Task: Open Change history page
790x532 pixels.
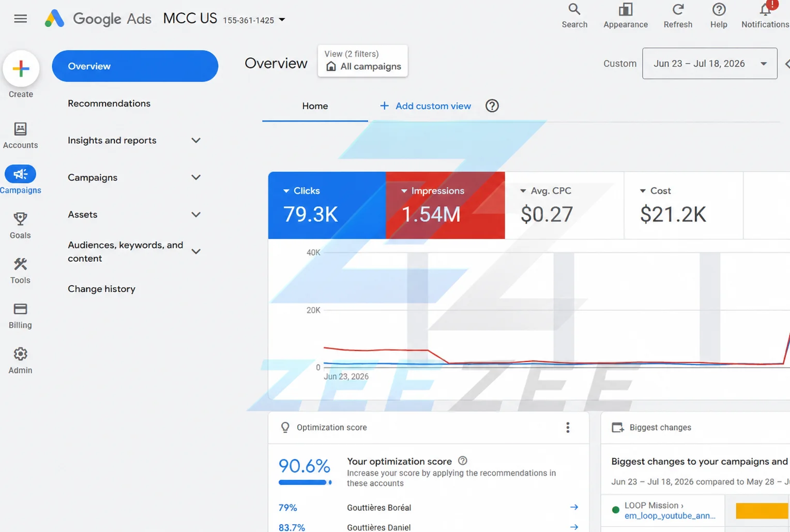Action: (x=101, y=289)
